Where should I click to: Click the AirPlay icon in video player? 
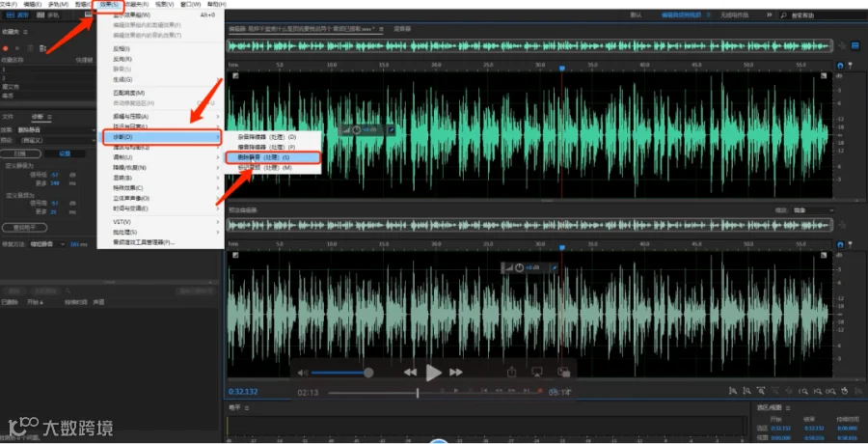click(x=536, y=373)
